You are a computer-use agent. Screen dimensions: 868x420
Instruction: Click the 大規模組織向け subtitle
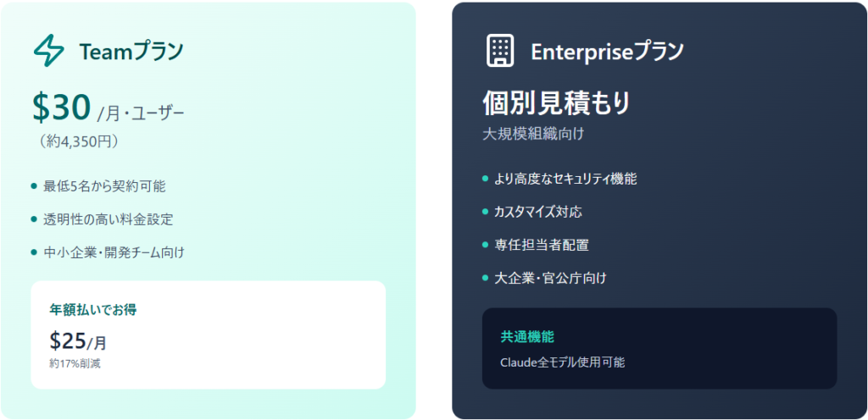533,134
